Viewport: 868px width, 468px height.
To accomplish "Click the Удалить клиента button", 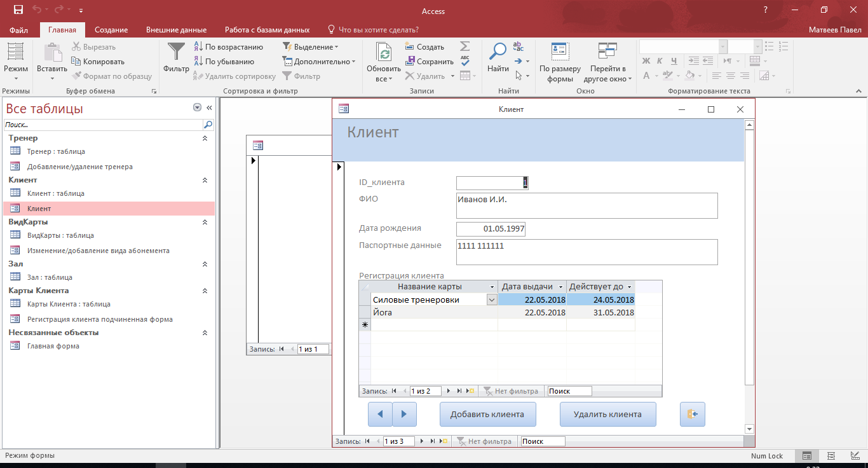I will (x=607, y=414).
